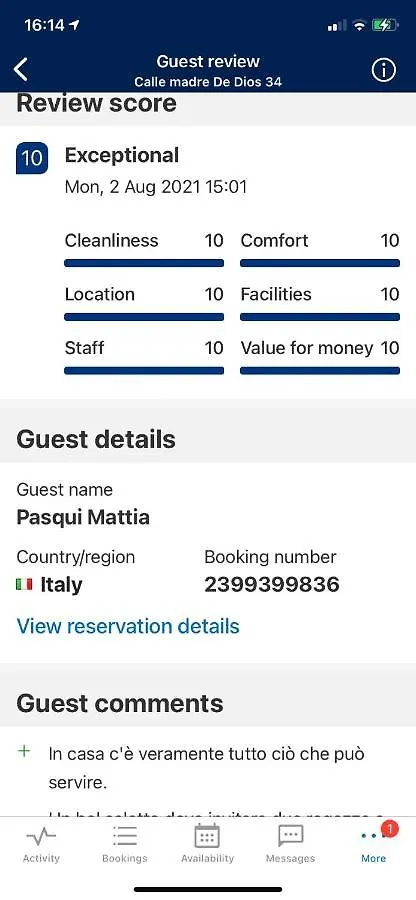Tap the back arrow in header
Viewport: 416px width, 900px height.
(x=21, y=69)
